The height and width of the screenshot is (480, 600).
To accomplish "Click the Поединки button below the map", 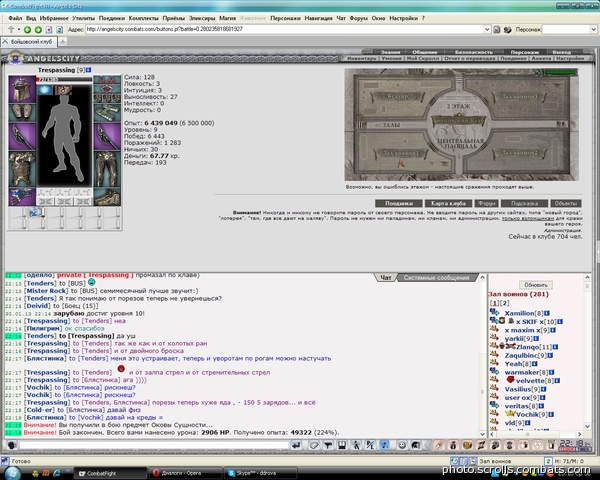I will tap(399, 203).
